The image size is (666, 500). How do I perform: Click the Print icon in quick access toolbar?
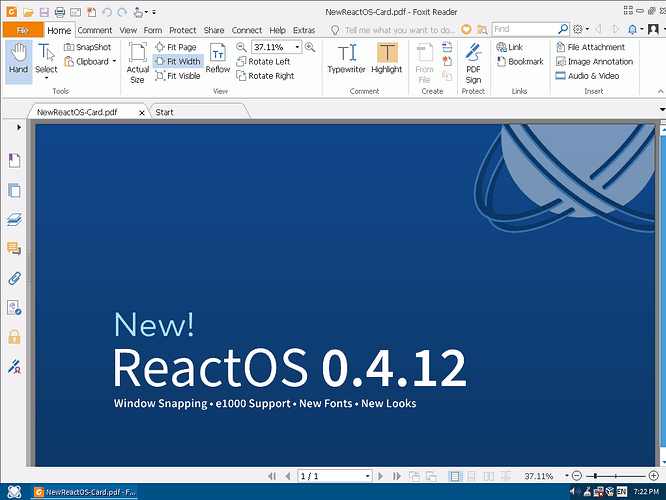click(60, 12)
